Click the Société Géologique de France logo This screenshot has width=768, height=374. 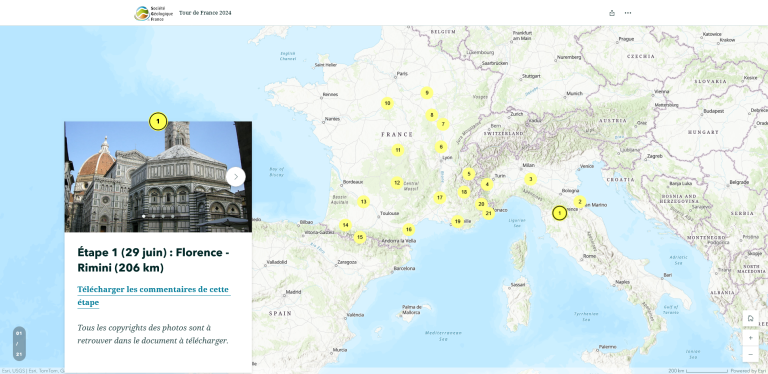[x=154, y=13]
